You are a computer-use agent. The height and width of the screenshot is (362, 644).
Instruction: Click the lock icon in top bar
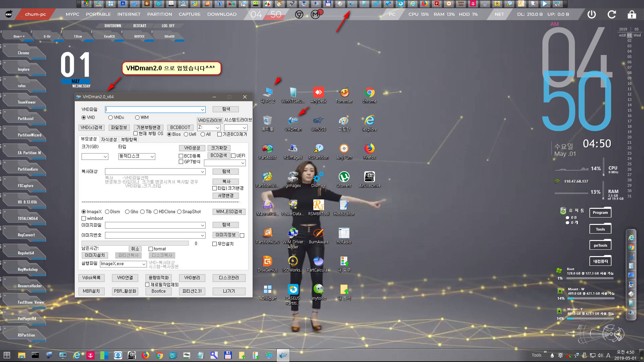coord(632,14)
